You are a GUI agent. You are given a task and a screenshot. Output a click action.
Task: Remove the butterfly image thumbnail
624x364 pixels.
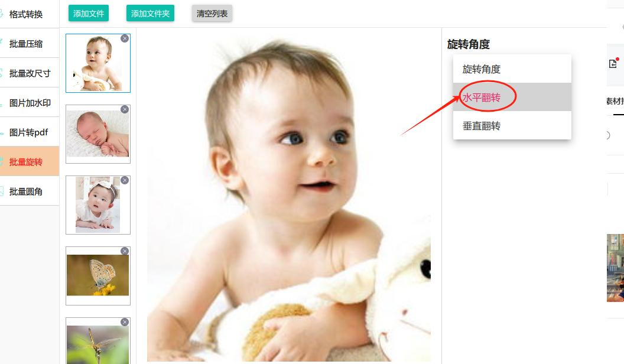125,251
